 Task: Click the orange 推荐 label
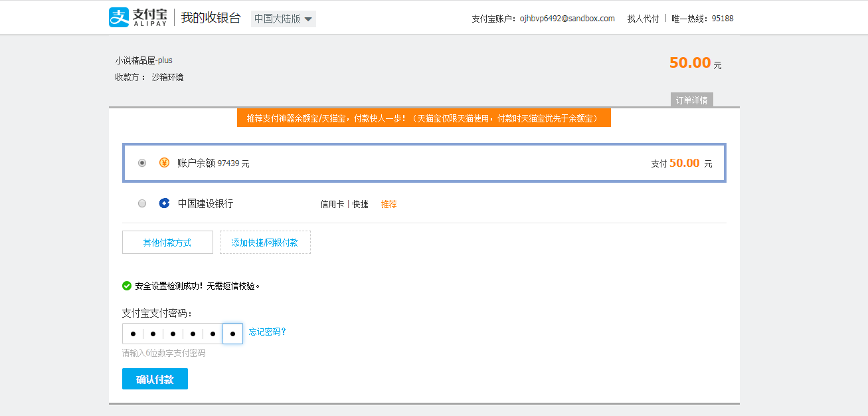point(389,204)
